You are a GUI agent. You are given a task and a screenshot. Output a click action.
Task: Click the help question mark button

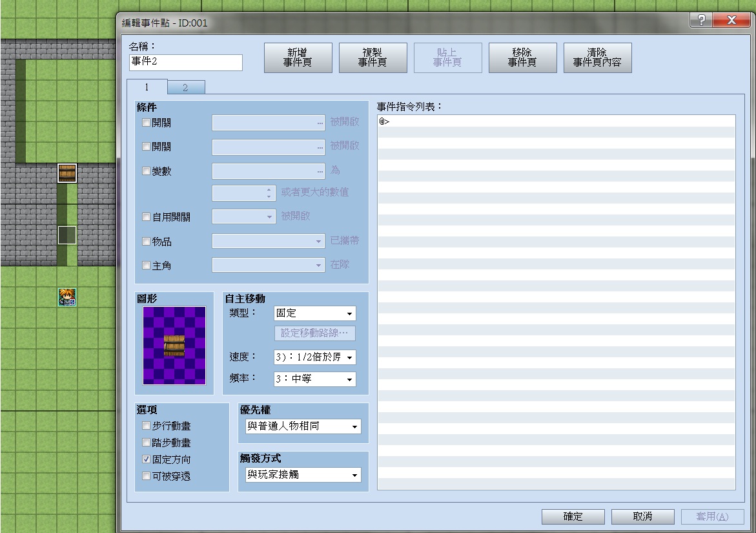click(702, 20)
